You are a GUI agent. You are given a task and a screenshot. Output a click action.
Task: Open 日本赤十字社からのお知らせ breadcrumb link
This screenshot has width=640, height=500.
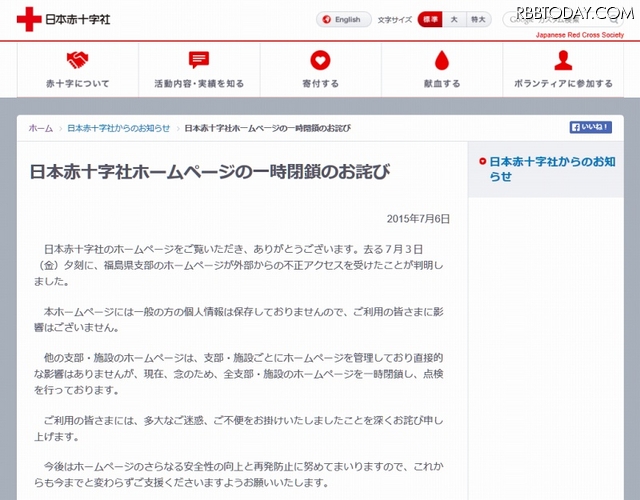click(118, 128)
